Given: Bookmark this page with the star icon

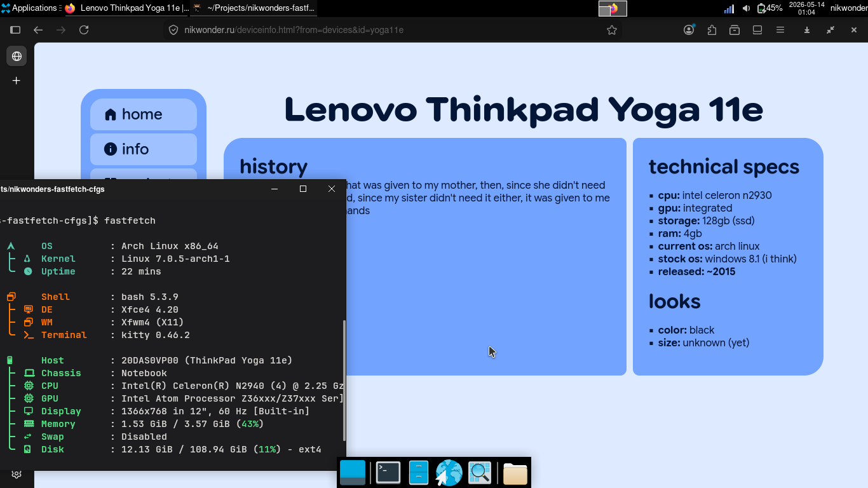Looking at the screenshot, I should 612,30.
